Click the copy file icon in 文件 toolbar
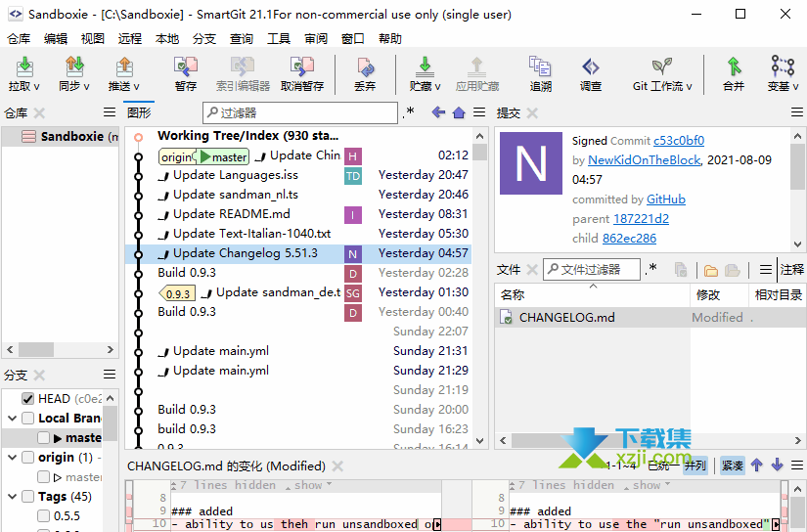Viewport: 807px width, 532px height. click(x=681, y=270)
